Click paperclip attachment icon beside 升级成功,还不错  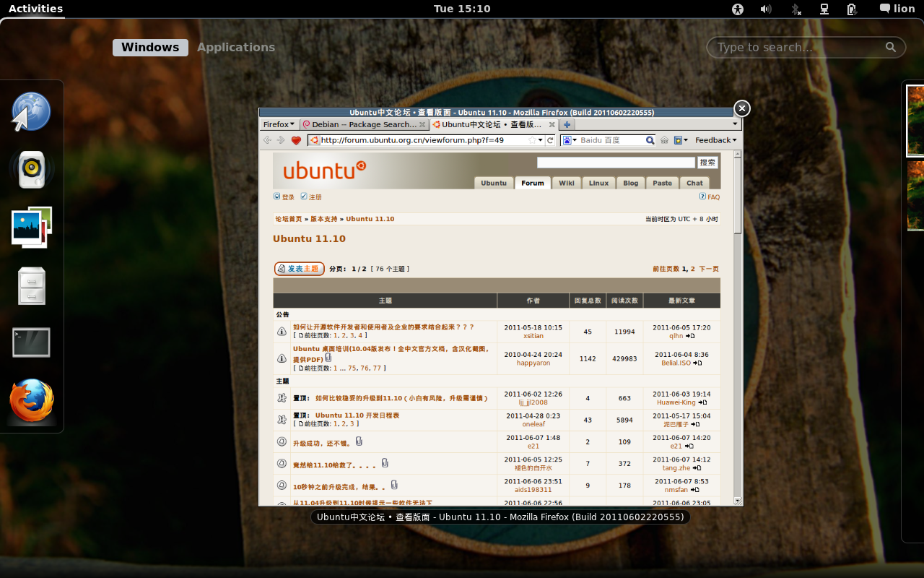(359, 441)
